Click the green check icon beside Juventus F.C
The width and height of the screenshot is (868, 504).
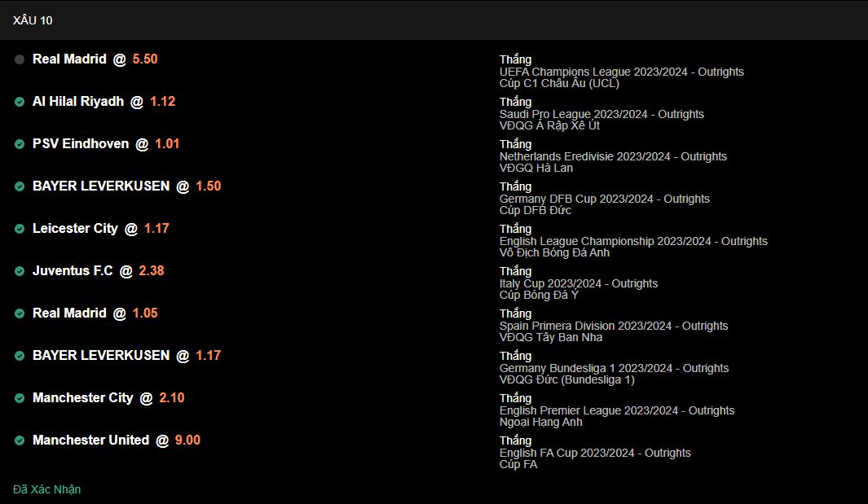[x=20, y=271]
